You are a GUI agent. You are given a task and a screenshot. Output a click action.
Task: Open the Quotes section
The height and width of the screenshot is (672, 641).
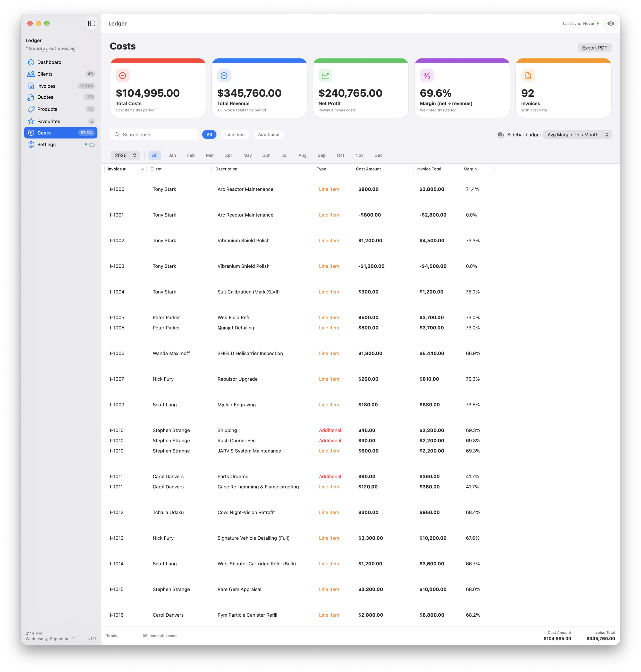61,97
